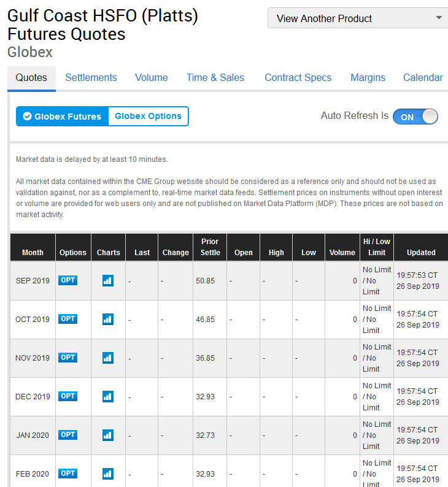Open chart icon for DEC 2019 row

(x=108, y=396)
